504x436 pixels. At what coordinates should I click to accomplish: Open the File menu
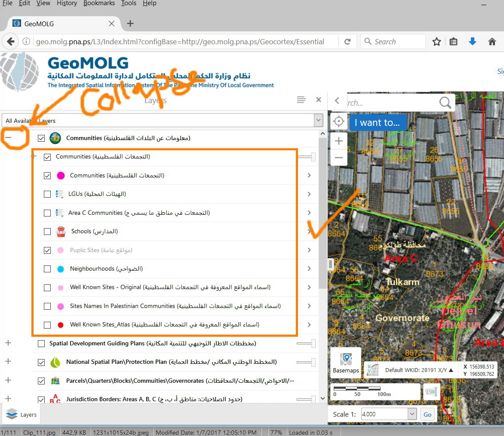7,3
